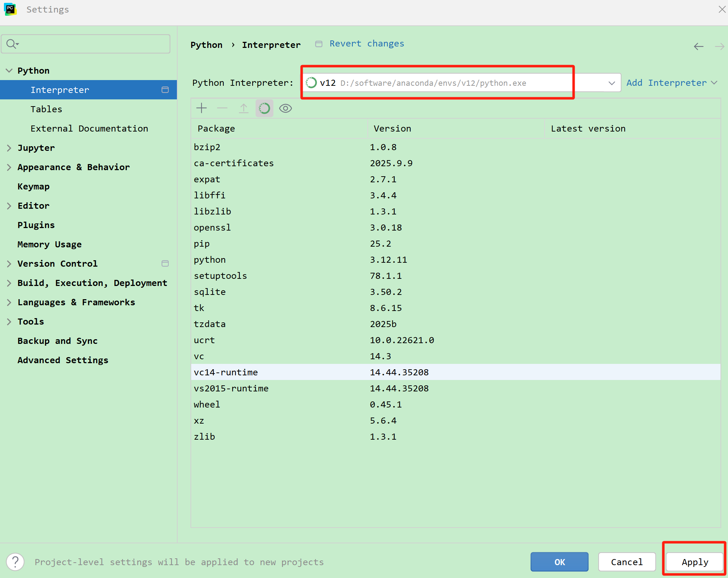Click the Revert changes link
The image size is (728, 578).
[x=367, y=44]
